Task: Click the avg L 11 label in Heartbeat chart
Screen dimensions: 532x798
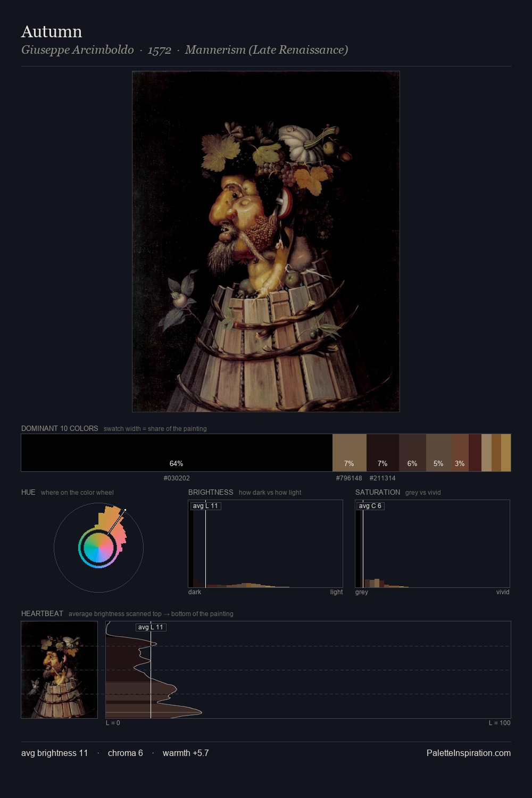Action: coord(151,627)
